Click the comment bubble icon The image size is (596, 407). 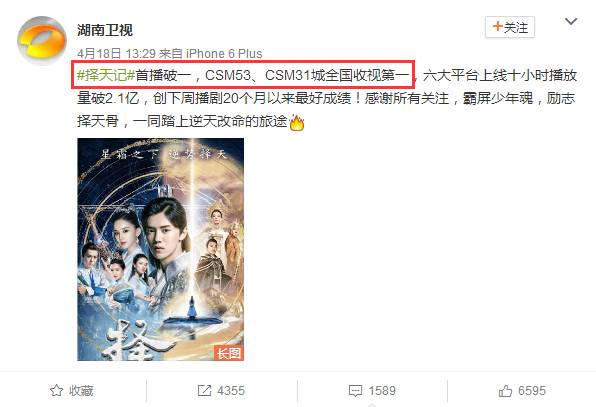tap(355, 391)
